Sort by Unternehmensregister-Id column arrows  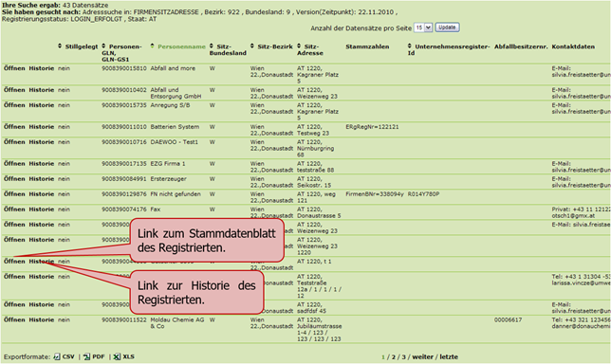point(410,46)
